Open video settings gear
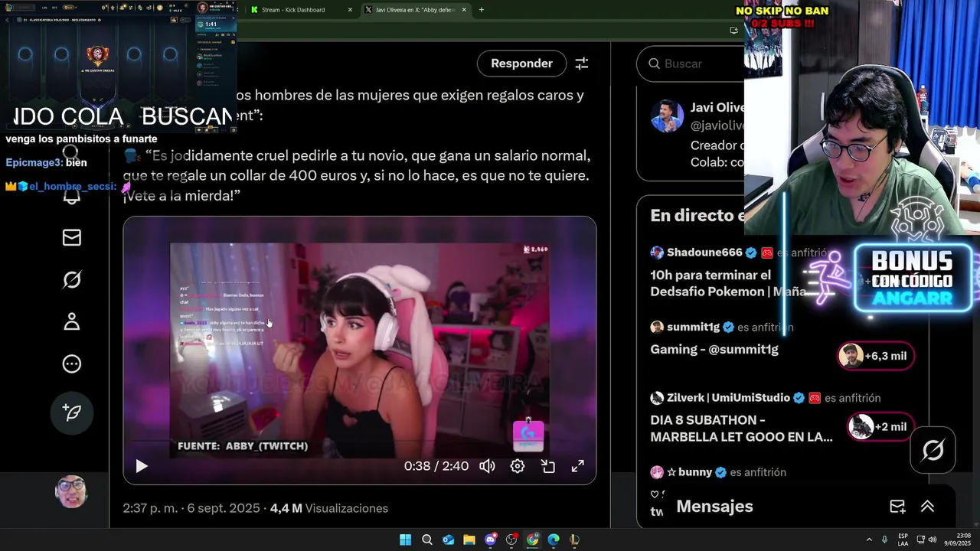Image resolution: width=980 pixels, height=551 pixels. coord(518,466)
